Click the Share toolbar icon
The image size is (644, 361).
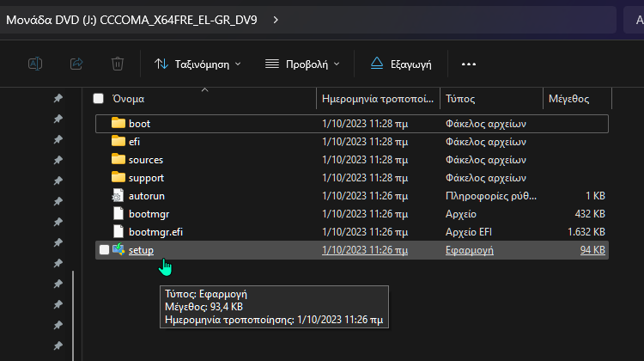tap(76, 64)
